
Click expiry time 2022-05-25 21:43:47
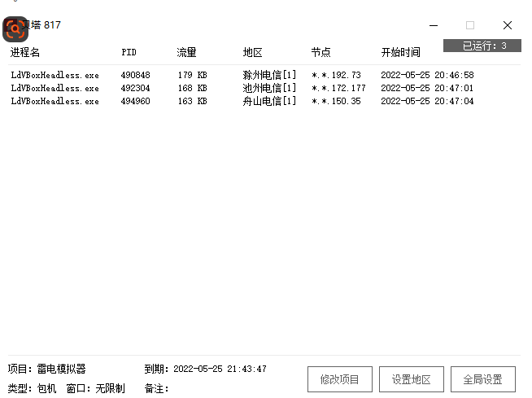coord(220,369)
